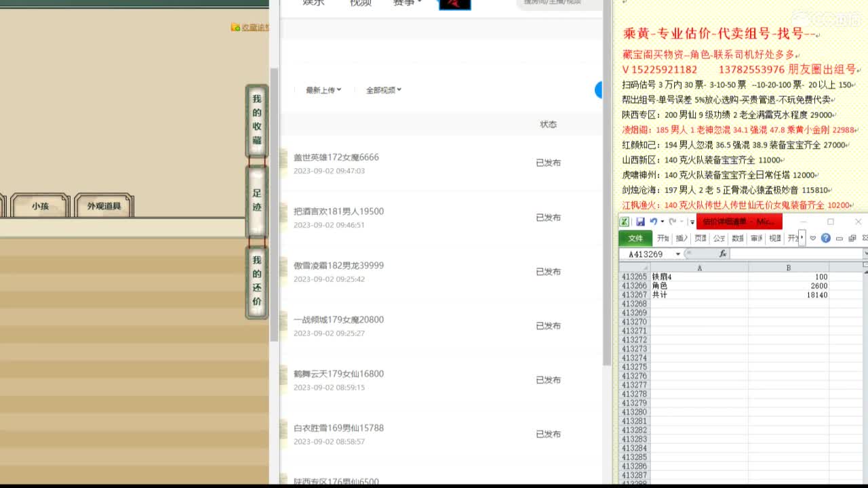Expand more ribbon tabs arrow in Excel
868x488 pixels.
coord(802,239)
